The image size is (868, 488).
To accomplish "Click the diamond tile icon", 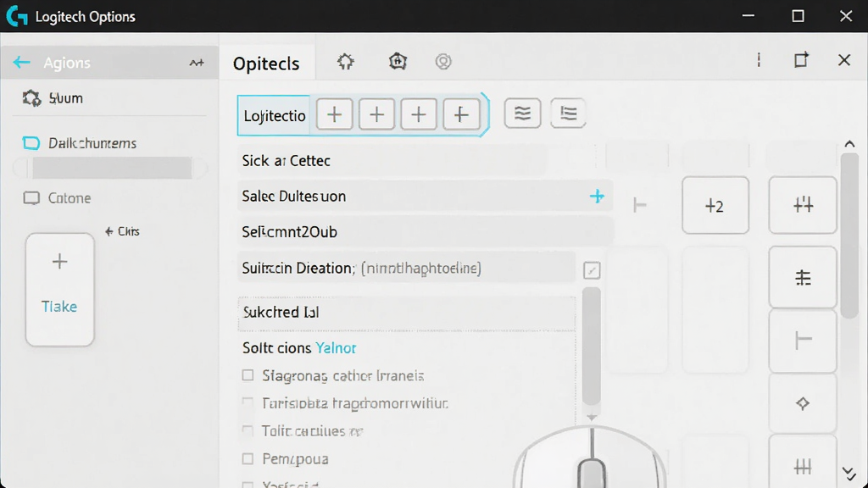I will click(803, 403).
